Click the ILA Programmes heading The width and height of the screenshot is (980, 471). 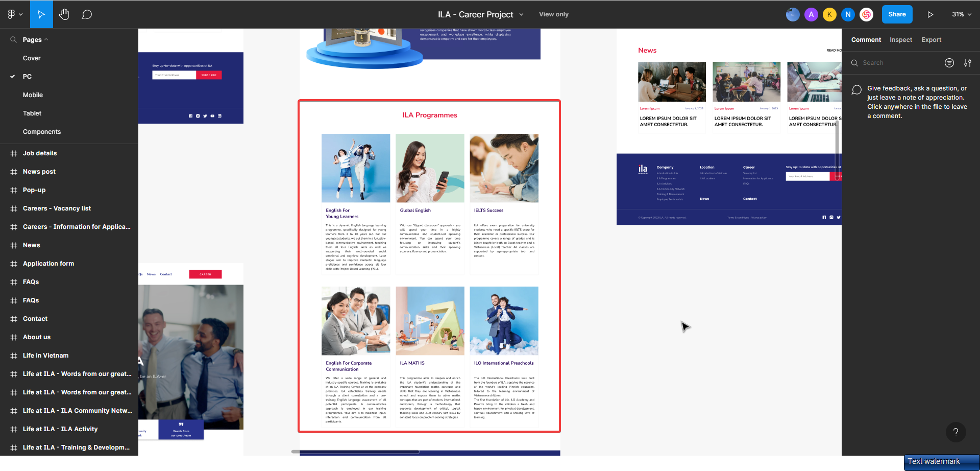(x=430, y=115)
